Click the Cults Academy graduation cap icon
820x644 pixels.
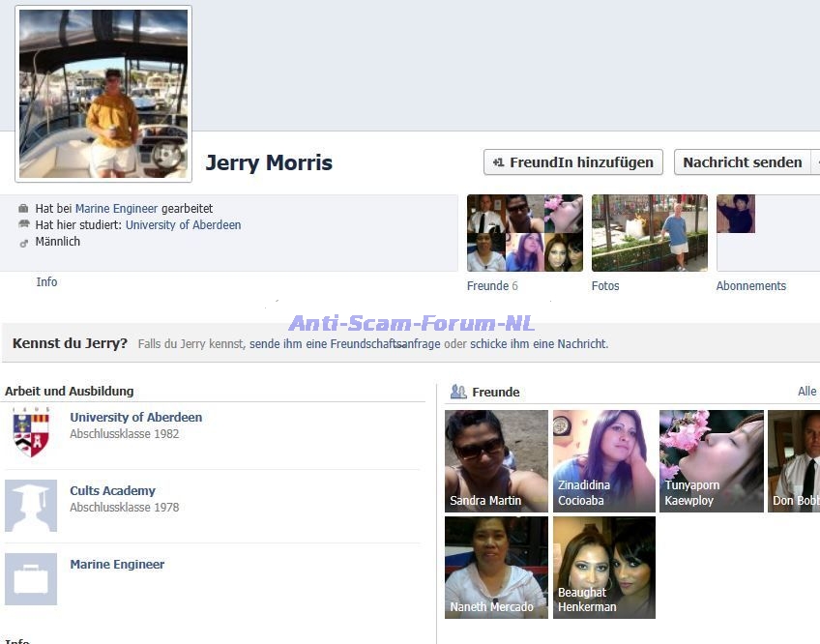(31, 506)
